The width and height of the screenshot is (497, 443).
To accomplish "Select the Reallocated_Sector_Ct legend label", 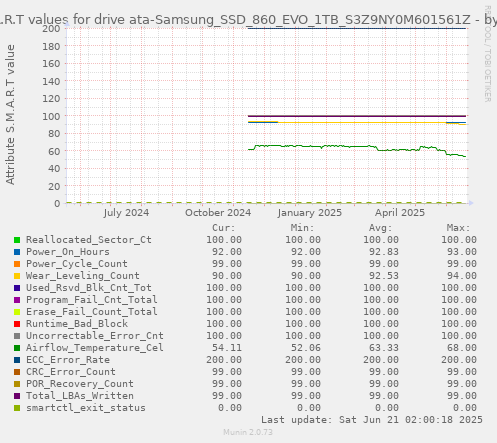I will click(89, 240).
